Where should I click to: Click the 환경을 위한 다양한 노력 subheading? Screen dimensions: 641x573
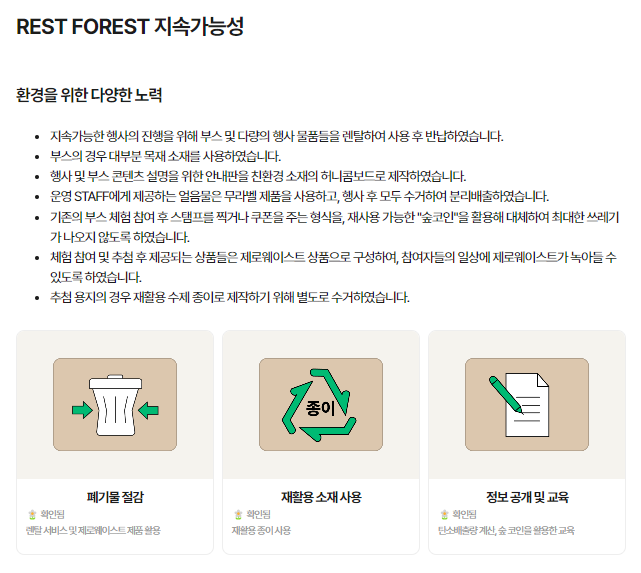[x=89, y=96]
